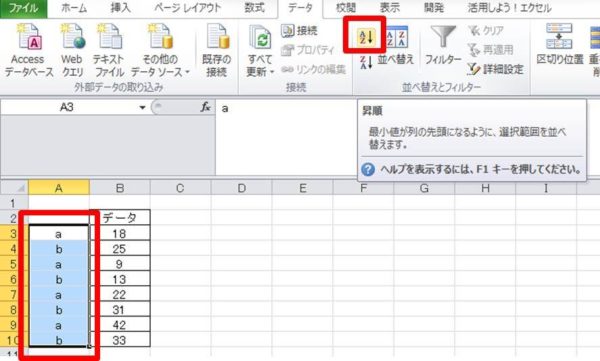Select row 1 header

(14, 203)
